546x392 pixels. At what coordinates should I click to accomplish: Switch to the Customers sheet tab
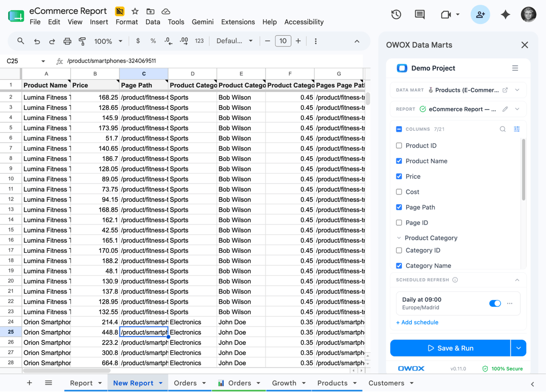coord(386,383)
